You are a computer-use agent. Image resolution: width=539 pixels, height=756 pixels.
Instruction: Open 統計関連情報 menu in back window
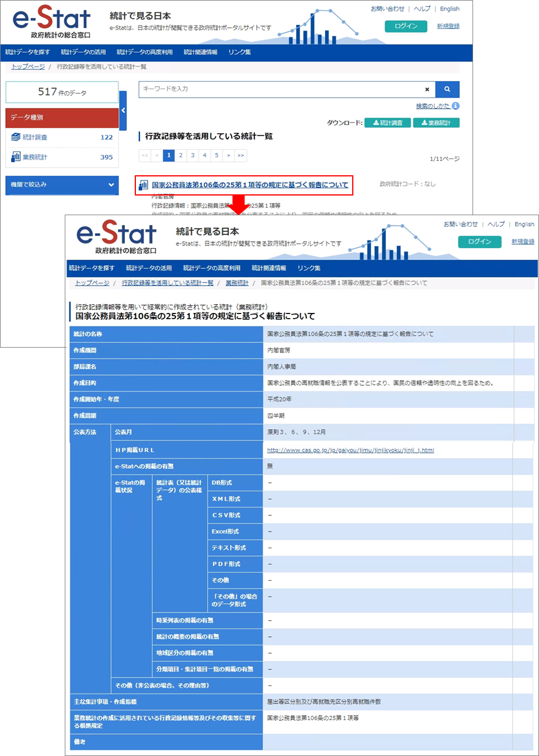point(201,52)
